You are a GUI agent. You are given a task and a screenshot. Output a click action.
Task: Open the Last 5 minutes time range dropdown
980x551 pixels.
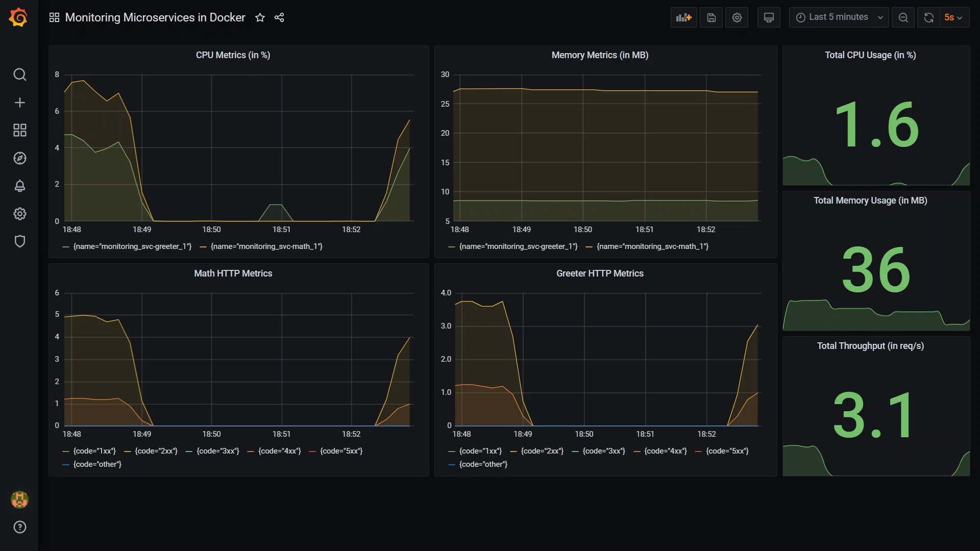[839, 17]
